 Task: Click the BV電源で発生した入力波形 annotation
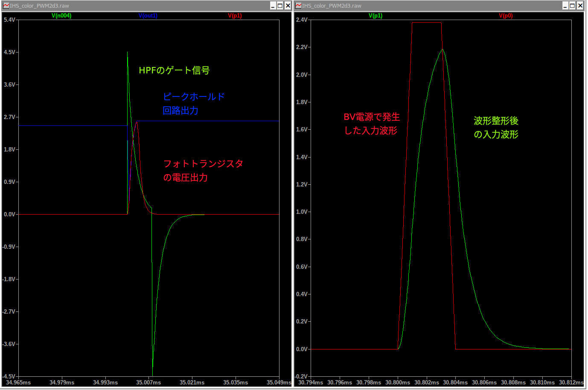[372, 124]
